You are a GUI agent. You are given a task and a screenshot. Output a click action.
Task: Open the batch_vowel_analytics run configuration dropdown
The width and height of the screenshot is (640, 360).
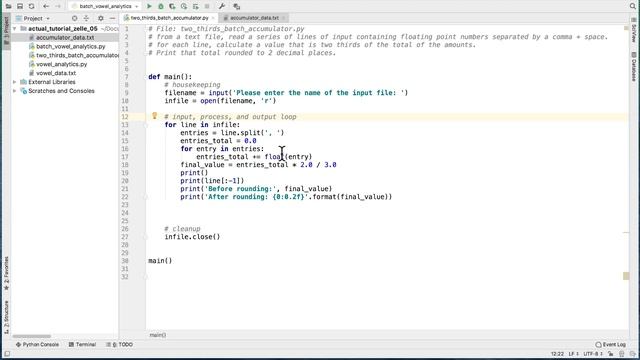[105, 6]
